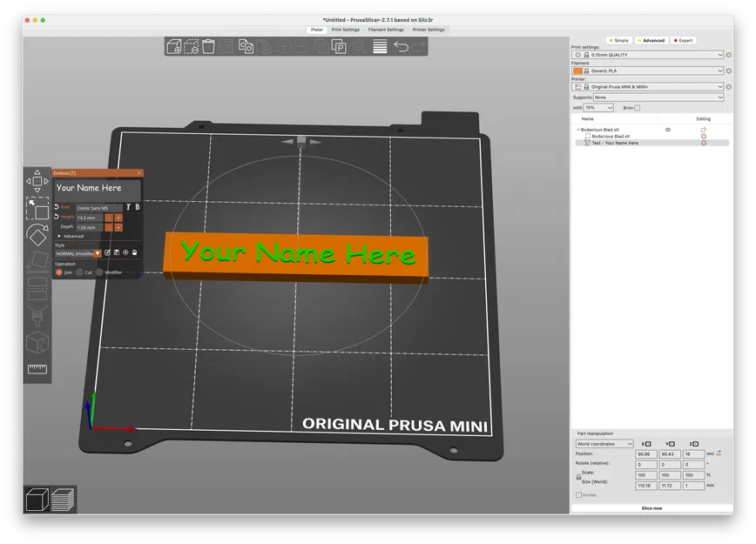This screenshot has height=544, width=756.
Task: Select the Advanced mode button
Action: click(x=651, y=41)
